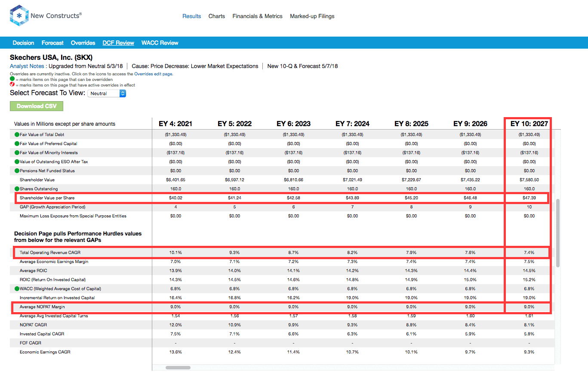Image resolution: width=588 pixels, height=381 pixels.
Task: Click the green override dot beside WACC row
Action: point(17,289)
